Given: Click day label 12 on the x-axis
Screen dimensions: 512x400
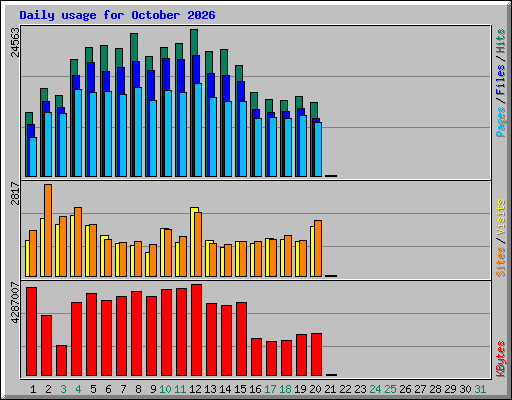Looking at the screenshot, I should 195,389.
